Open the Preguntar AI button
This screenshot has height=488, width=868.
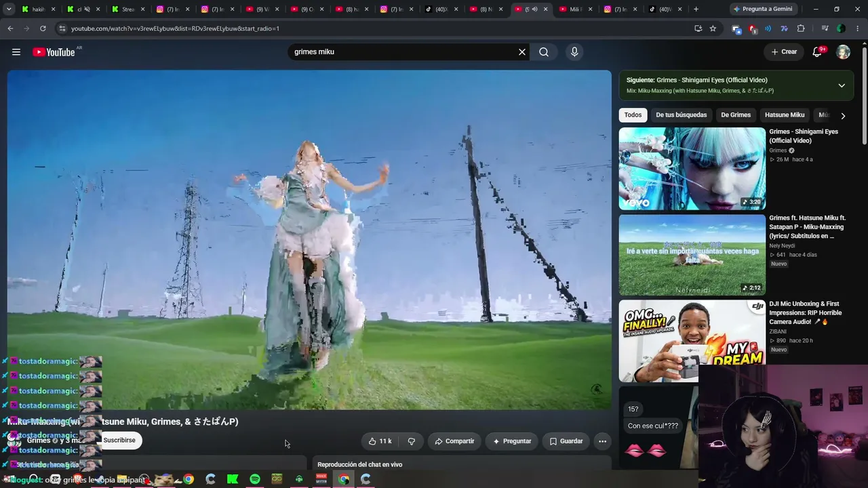pos(512,441)
